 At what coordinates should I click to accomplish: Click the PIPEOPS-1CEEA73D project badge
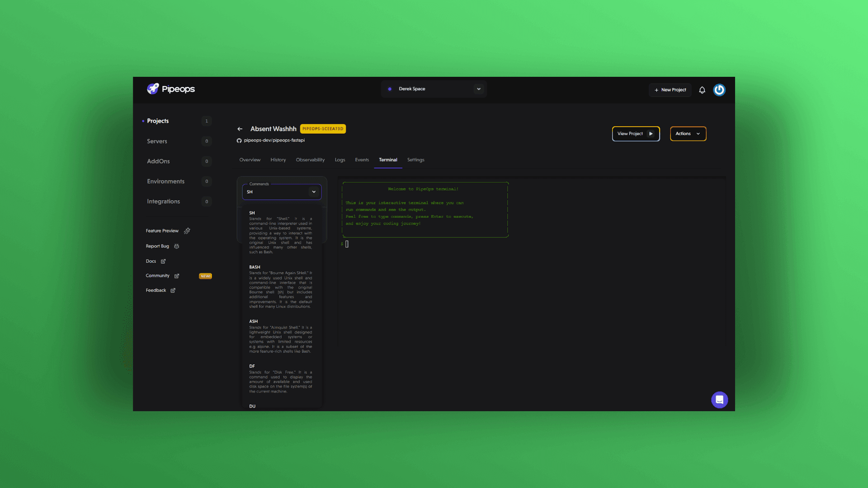[323, 129]
